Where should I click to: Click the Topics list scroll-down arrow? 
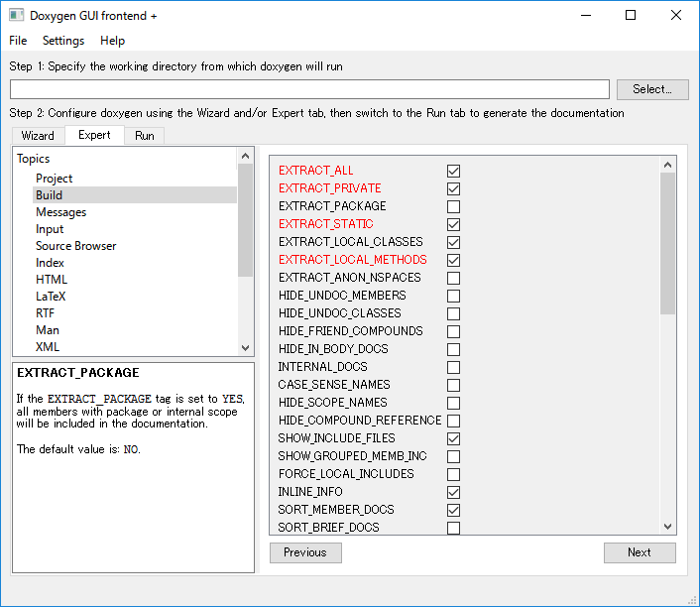point(245,347)
